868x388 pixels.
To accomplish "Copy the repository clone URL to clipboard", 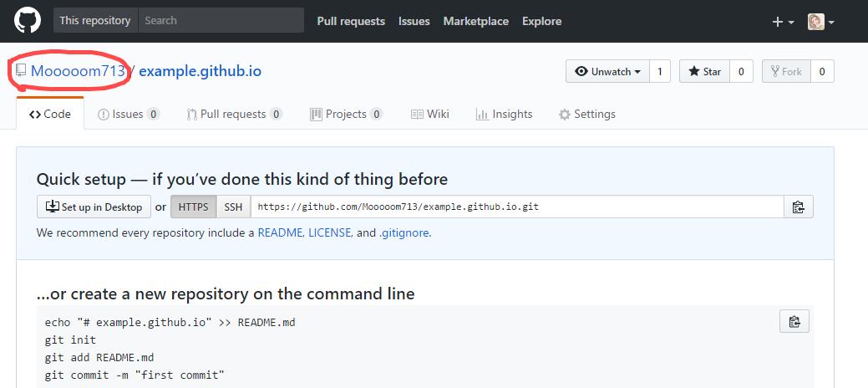I will pyautogui.click(x=798, y=207).
